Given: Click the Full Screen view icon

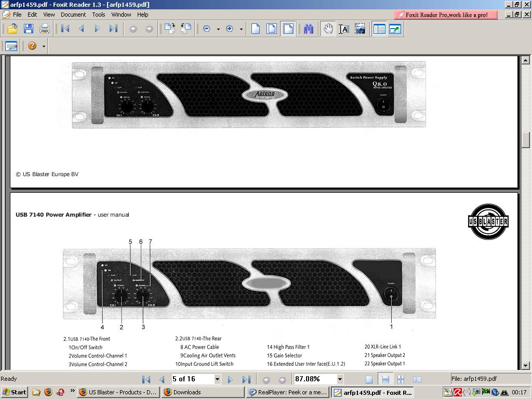Looking at the screenshot, I should [x=395, y=29].
